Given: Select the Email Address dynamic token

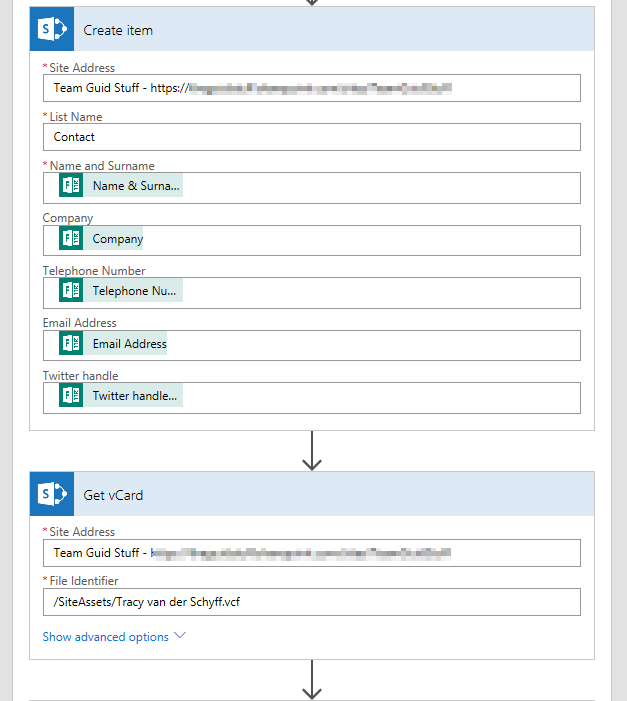Looking at the screenshot, I should tap(129, 343).
